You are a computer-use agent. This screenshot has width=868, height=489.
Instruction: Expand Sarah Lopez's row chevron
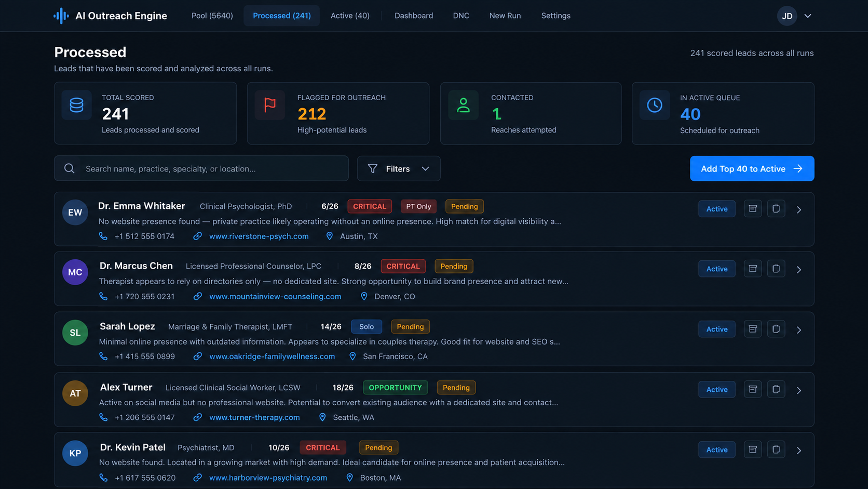click(799, 329)
